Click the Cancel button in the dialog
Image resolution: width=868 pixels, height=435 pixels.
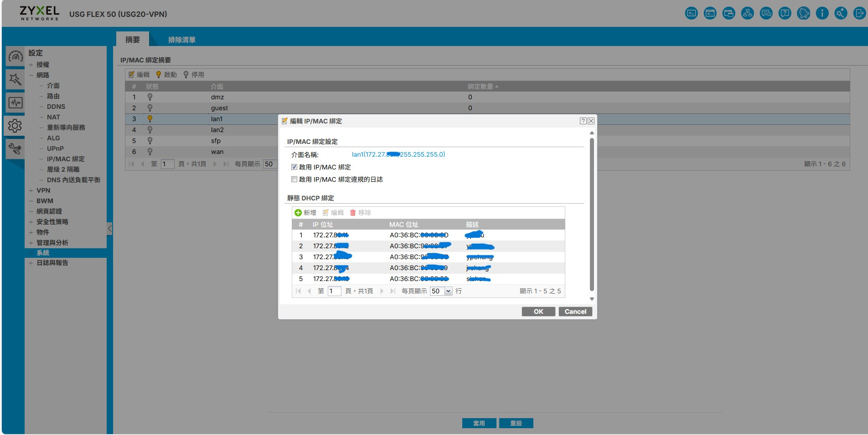[x=575, y=312]
